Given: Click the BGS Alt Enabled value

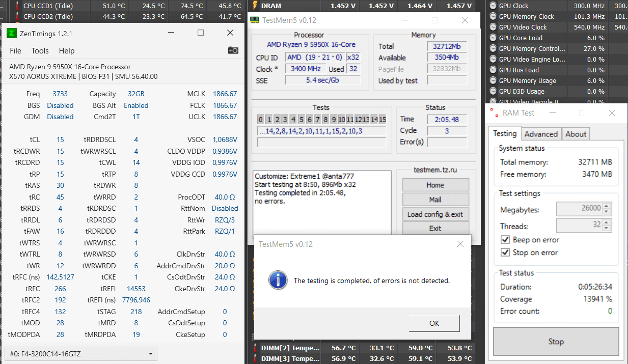Looking at the screenshot, I should [x=136, y=105].
